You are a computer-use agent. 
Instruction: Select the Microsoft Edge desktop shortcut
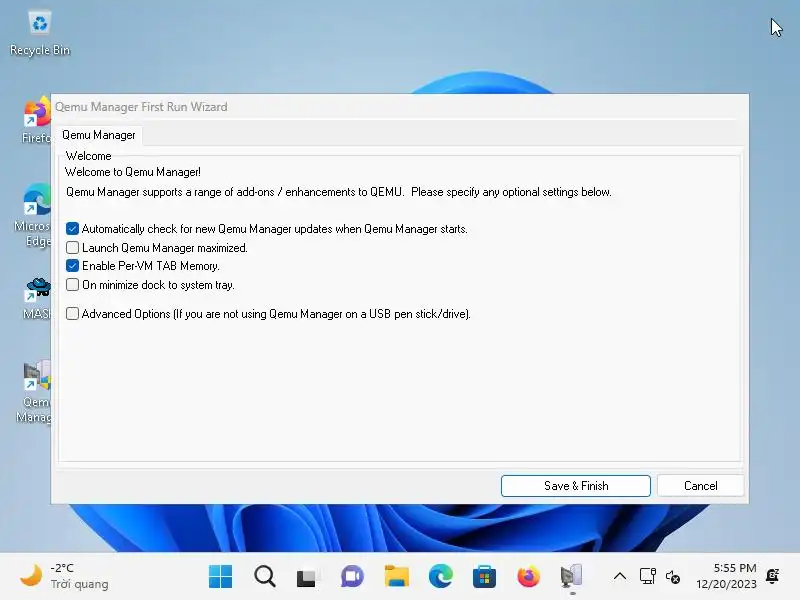pos(34,215)
